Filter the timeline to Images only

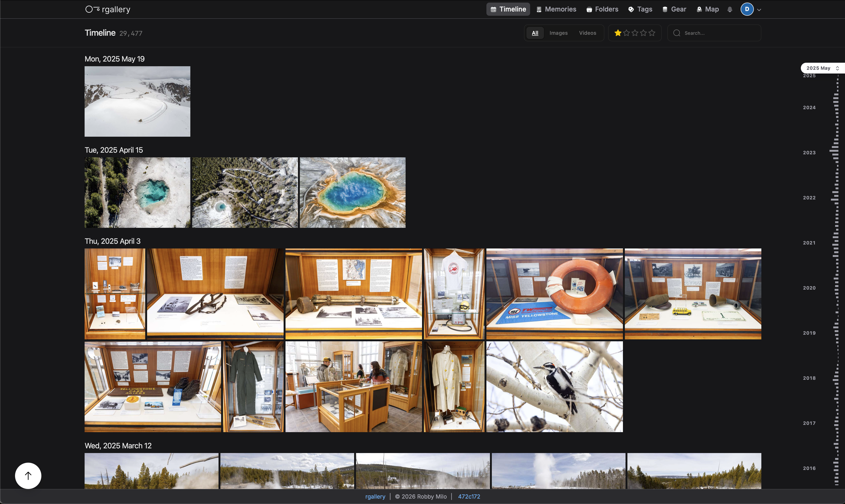[558, 33]
